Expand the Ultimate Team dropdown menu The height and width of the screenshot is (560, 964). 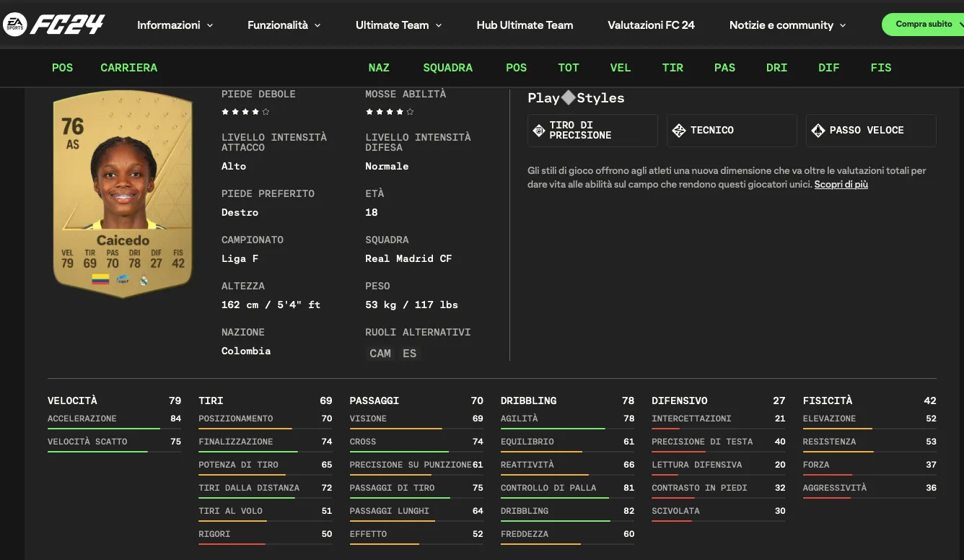399,25
